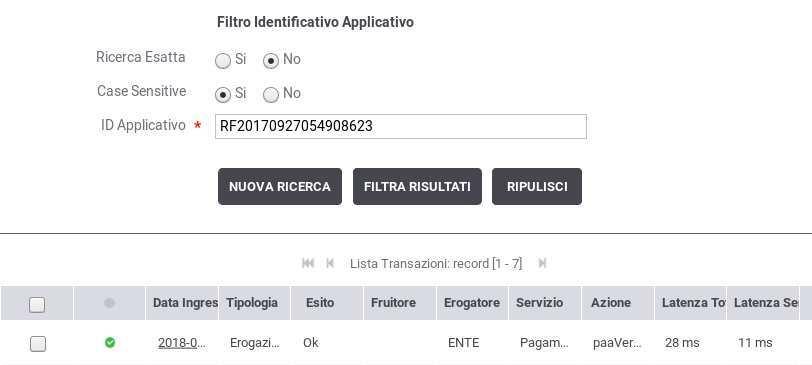
Task: Click the grey status circle column header
Action: 109,303
